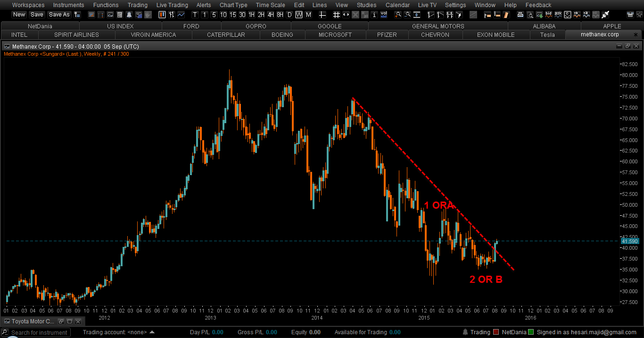The image size is (644, 338).
Task: Enable the daily 'D' time scale
Action: tap(289, 15)
